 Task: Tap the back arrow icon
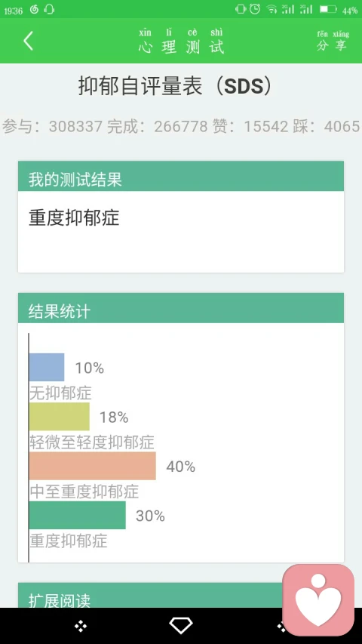[28, 41]
